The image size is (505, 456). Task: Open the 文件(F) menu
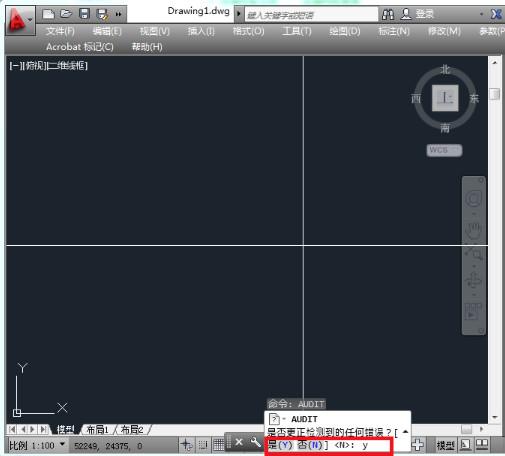[60, 31]
